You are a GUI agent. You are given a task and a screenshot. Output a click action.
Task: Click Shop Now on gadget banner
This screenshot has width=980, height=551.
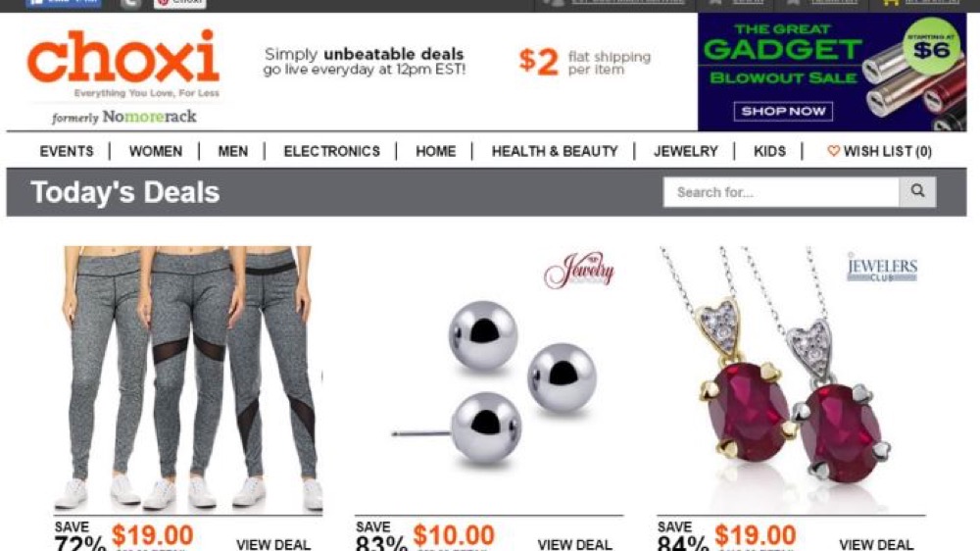click(x=783, y=112)
